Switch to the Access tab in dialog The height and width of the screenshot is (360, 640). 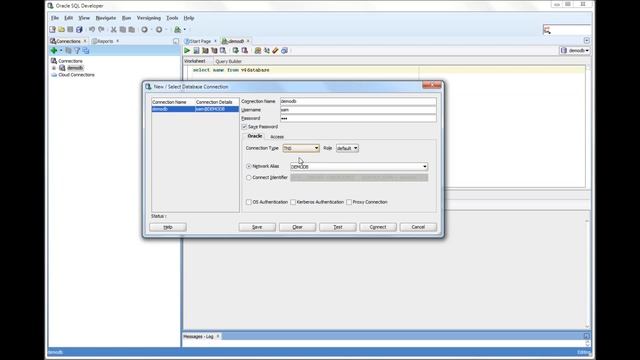[277, 137]
